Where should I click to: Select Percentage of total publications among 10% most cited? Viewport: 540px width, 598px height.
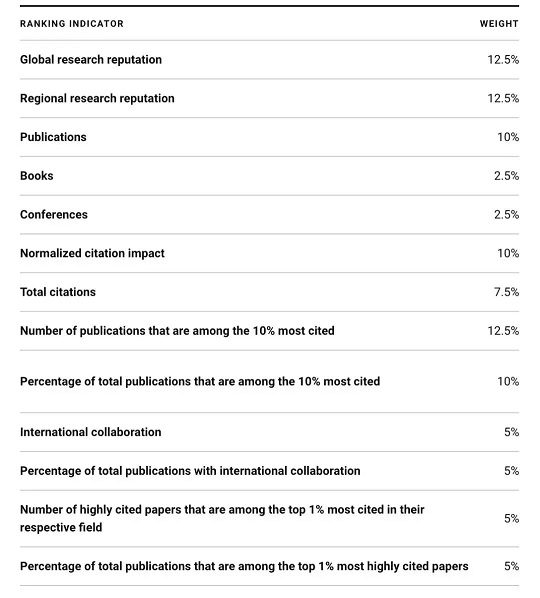click(x=200, y=381)
